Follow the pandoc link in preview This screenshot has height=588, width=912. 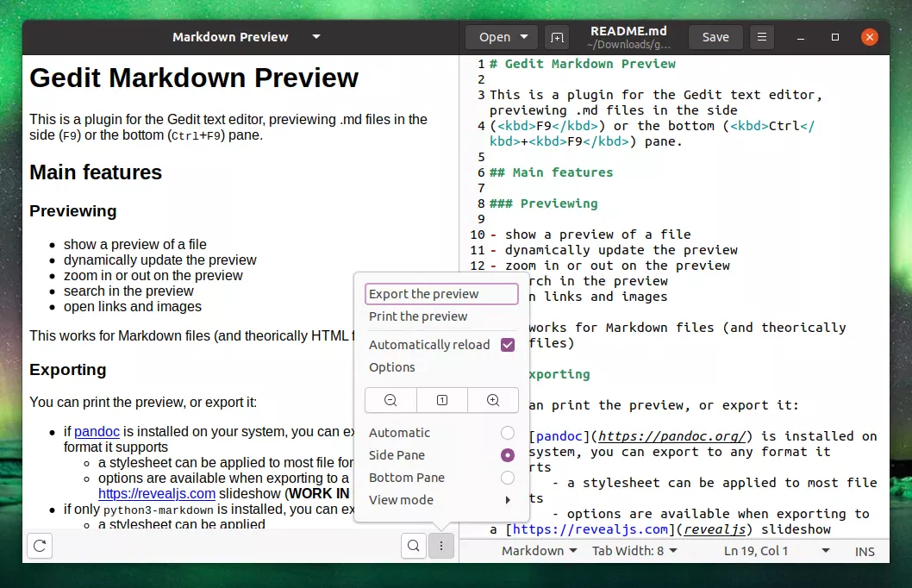97,432
